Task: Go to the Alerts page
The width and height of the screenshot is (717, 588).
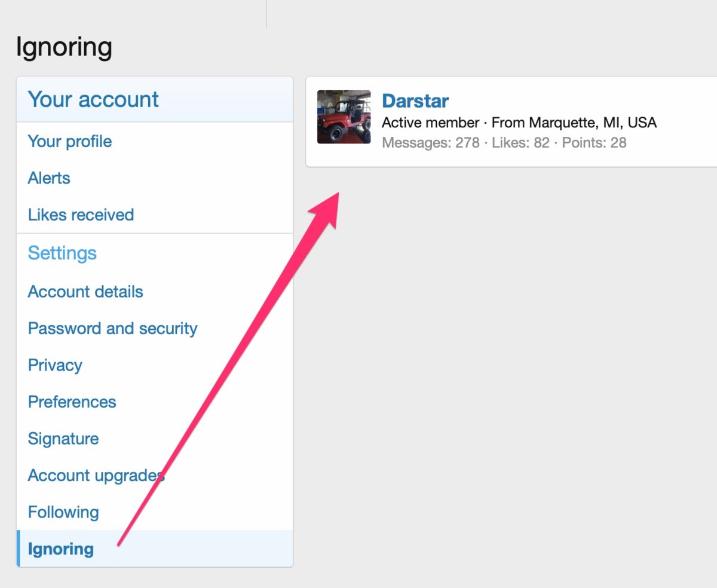Action: tap(49, 178)
